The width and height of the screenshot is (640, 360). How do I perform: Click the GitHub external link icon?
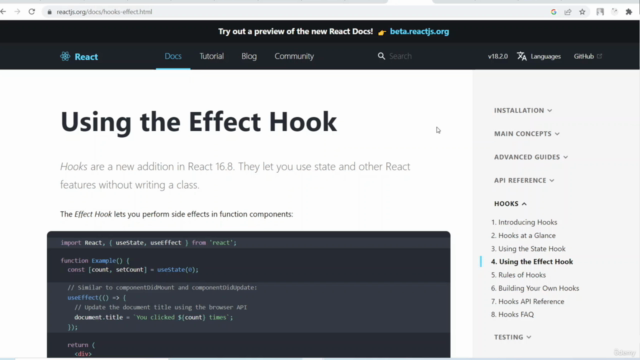(599, 56)
